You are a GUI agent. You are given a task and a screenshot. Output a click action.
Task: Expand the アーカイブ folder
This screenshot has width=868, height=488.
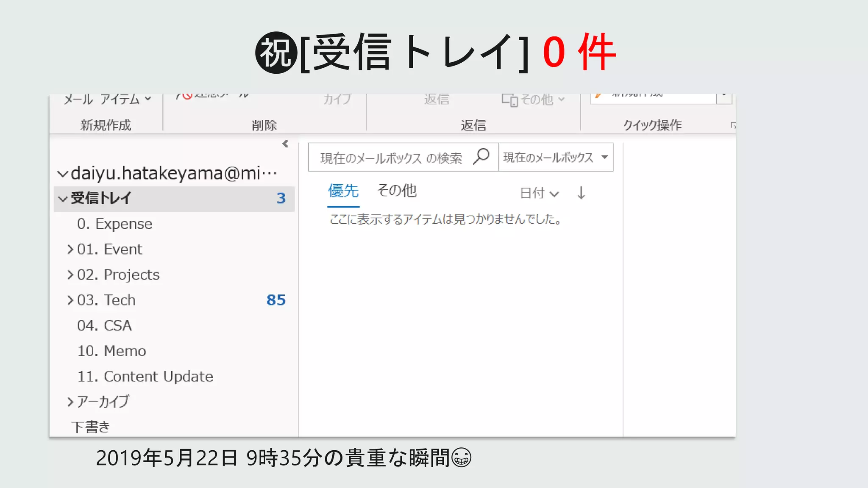click(70, 402)
